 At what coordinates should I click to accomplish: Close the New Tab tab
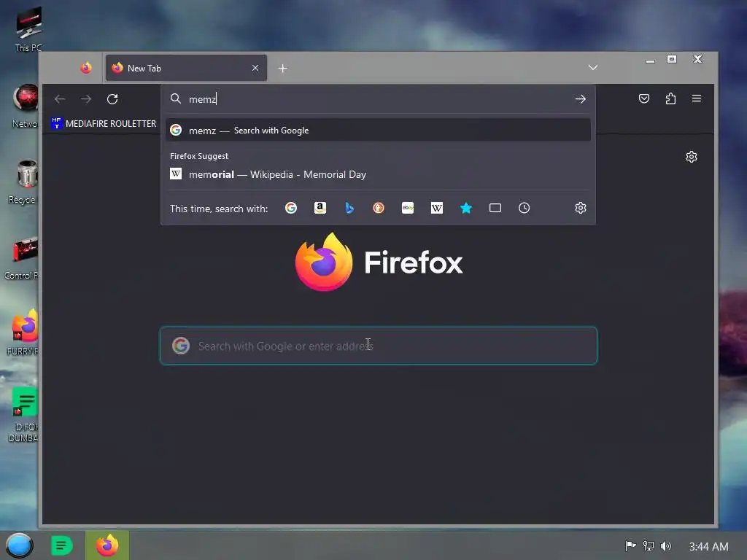pos(255,68)
